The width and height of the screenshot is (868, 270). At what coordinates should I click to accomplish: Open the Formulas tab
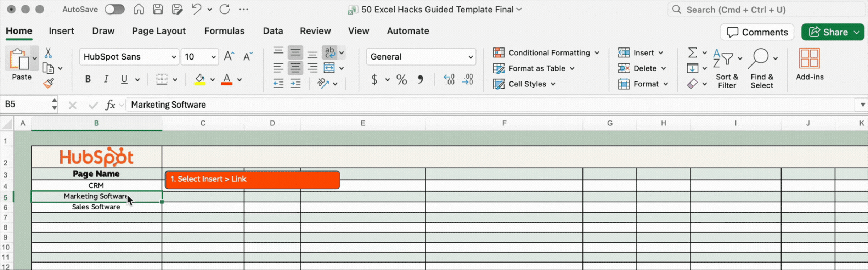(x=224, y=31)
